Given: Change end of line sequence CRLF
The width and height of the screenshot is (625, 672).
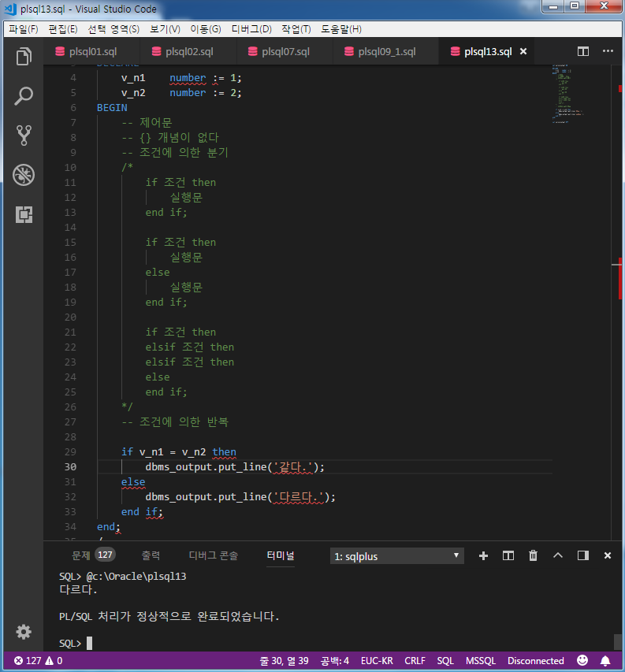Looking at the screenshot, I should (x=415, y=661).
